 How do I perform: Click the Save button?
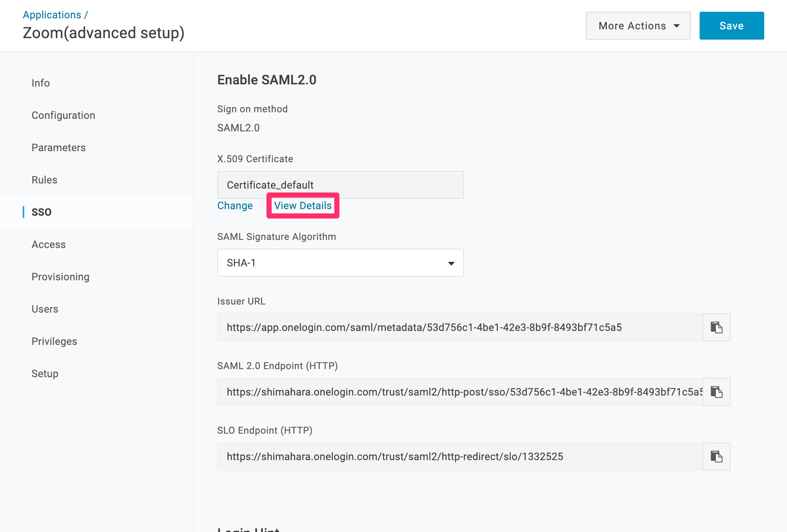(732, 26)
